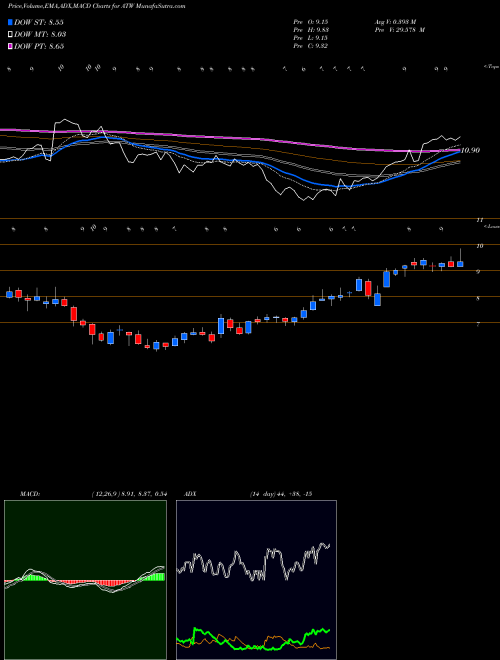500x660 pixels.
Task: Select the 'DOW MT: 8.03' legend label
Action: coord(40,35)
